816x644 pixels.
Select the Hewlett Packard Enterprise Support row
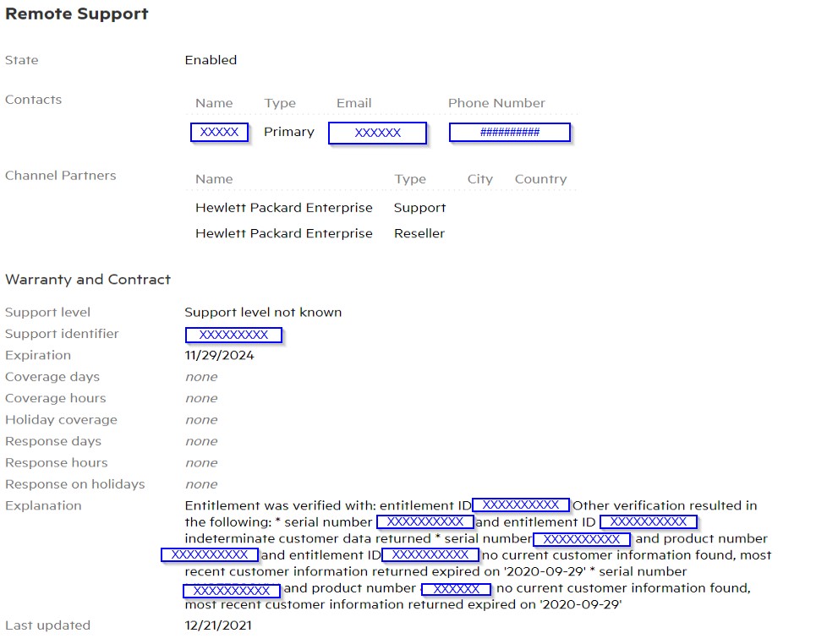click(283, 207)
